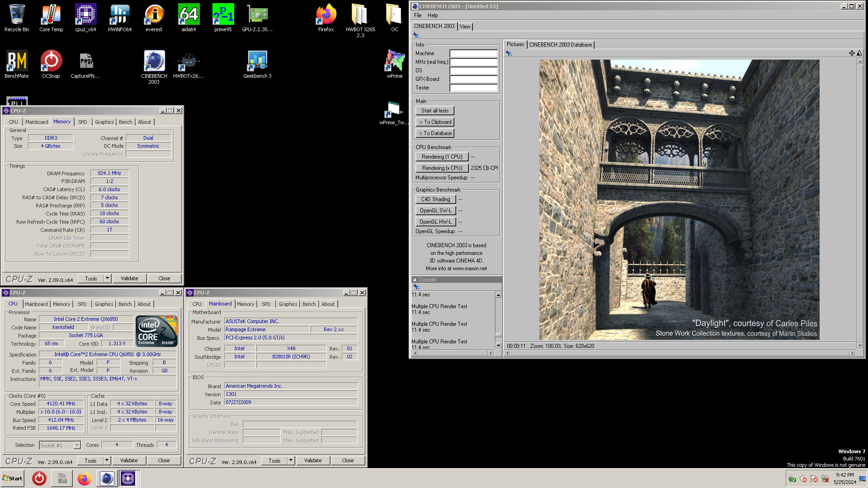Open the prime95 desktop shortcut

[223, 18]
